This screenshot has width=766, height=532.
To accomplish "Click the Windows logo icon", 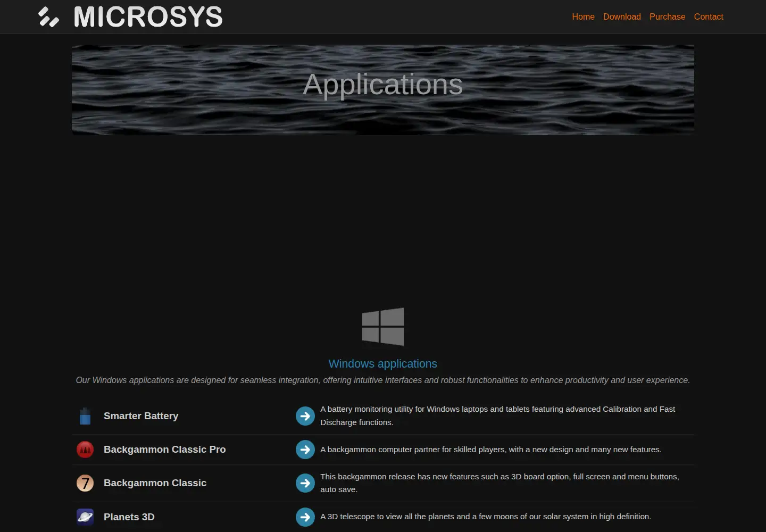I will pos(383,327).
